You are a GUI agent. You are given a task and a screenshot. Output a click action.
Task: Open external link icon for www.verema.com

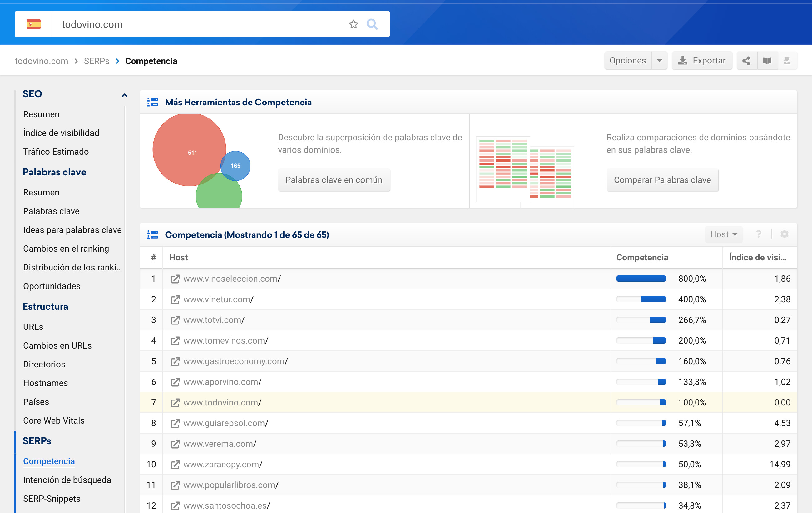[x=175, y=444]
